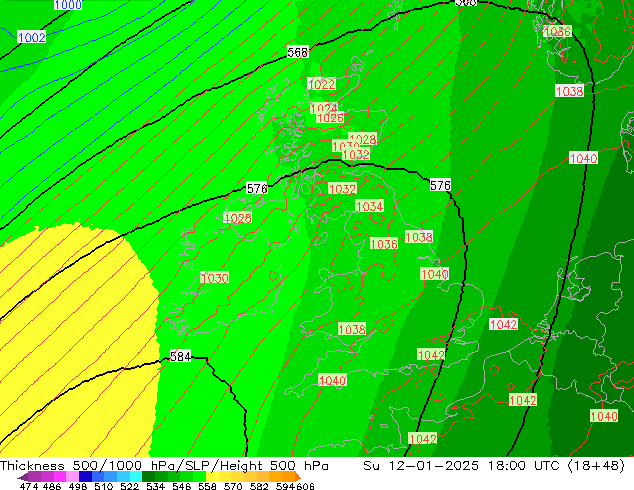The height and width of the screenshot is (490, 634).
Task: Select the black 568 height contour label
Action: pos(298,52)
